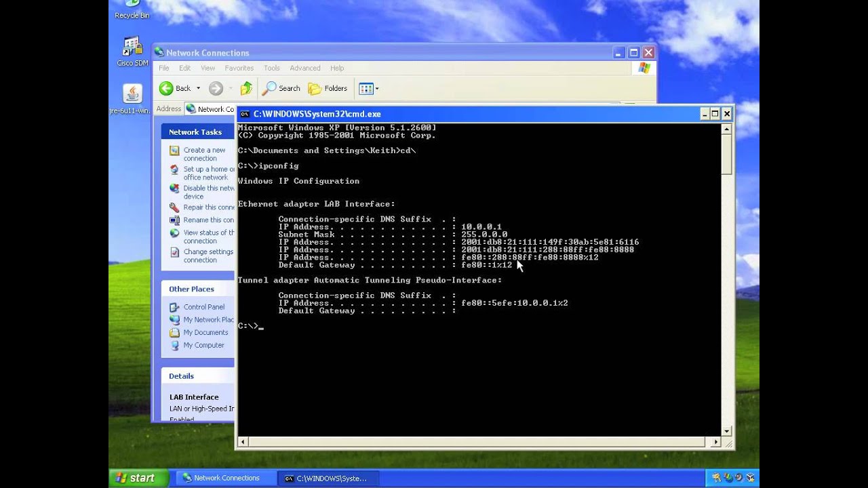Click the Create a new connection icon

174,150
